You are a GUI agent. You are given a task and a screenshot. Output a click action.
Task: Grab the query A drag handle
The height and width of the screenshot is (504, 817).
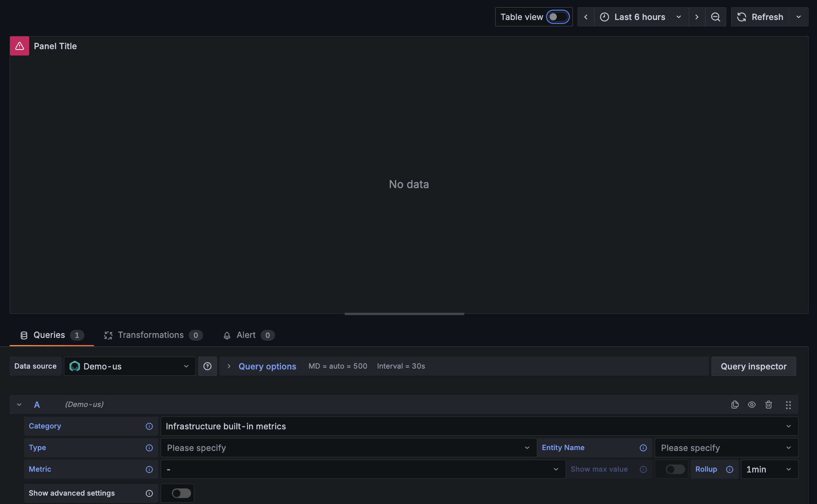click(x=788, y=405)
